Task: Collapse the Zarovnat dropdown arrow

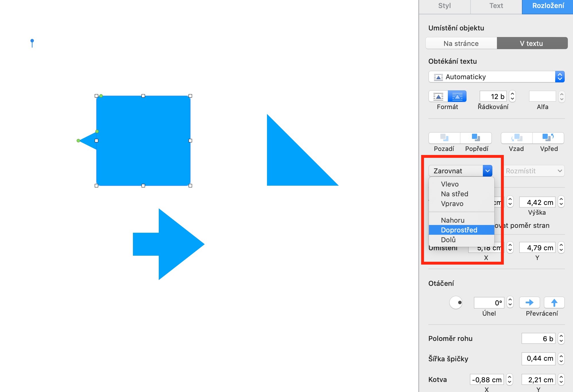Action: point(487,171)
